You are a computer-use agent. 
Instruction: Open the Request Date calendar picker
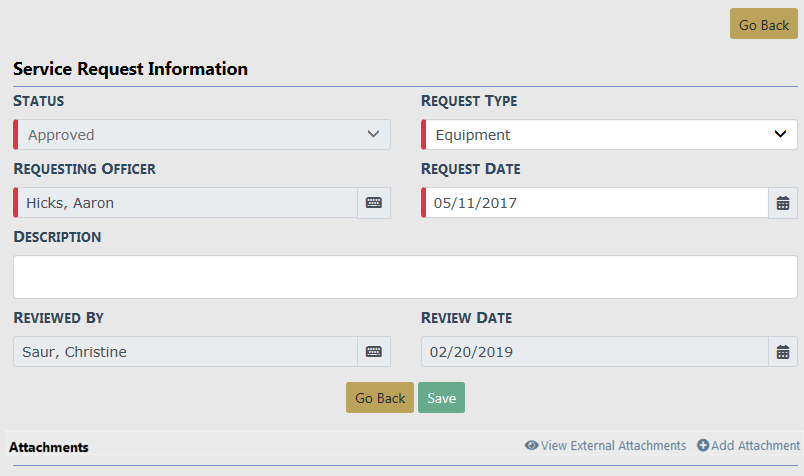[x=783, y=203]
